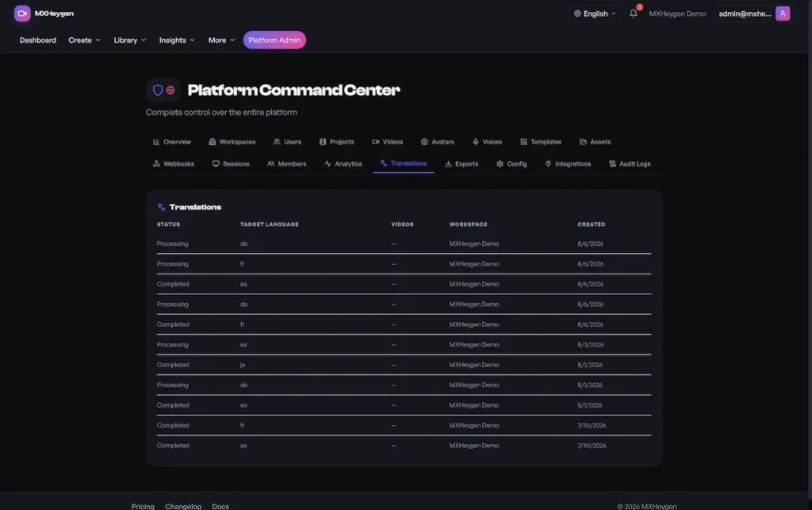Click the STATUS column header
The height and width of the screenshot is (510, 812).
(x=168, y=224)
